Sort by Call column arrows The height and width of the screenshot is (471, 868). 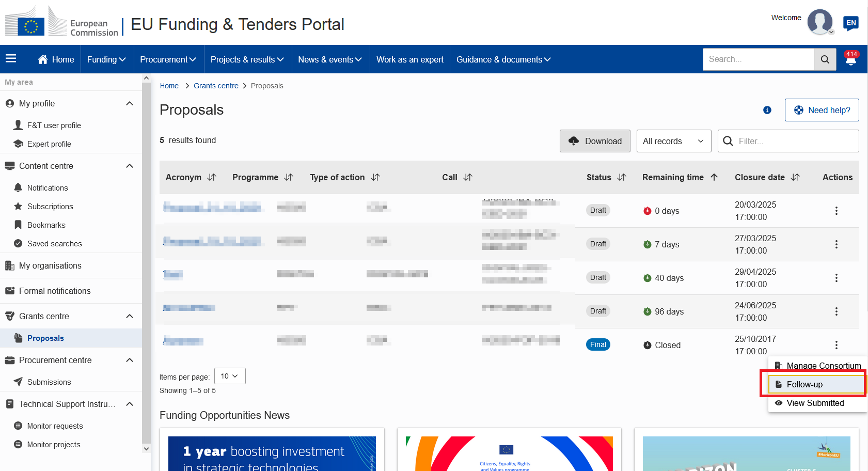coord(468,177)
